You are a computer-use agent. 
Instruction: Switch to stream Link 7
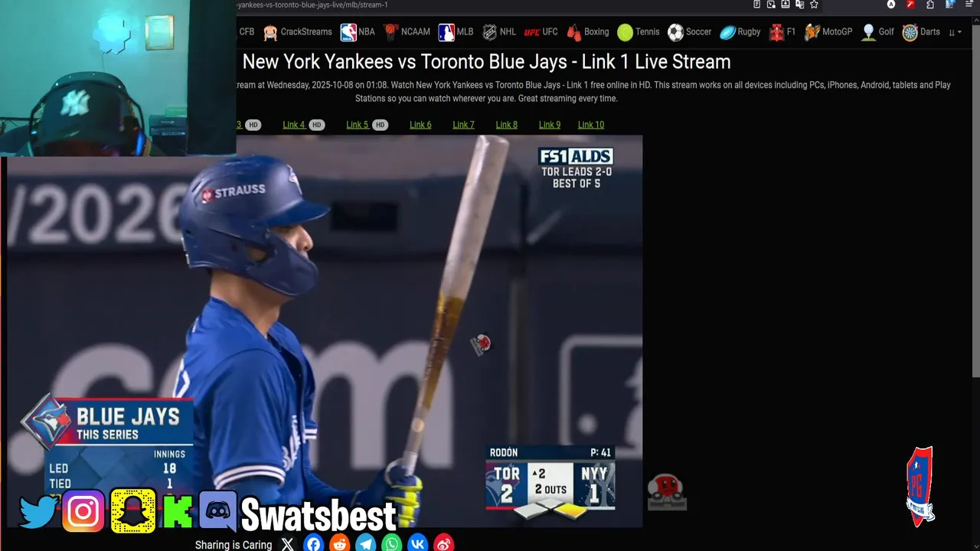[463, 125]
